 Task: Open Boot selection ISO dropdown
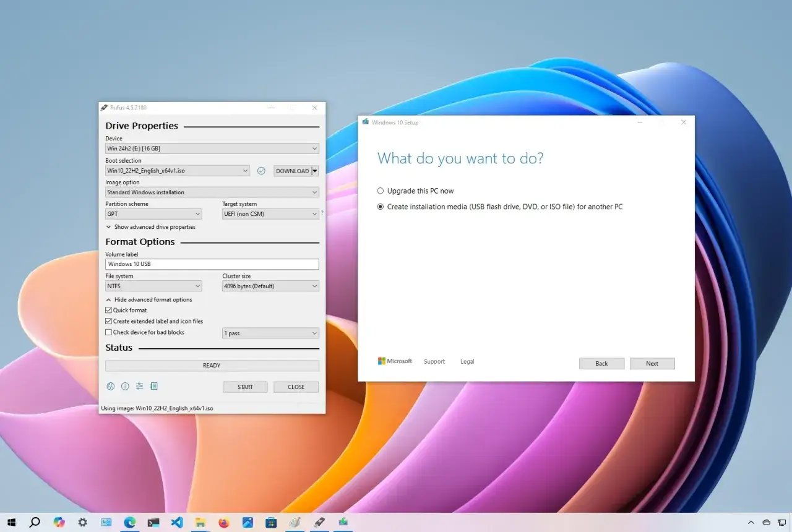point(178,171)
